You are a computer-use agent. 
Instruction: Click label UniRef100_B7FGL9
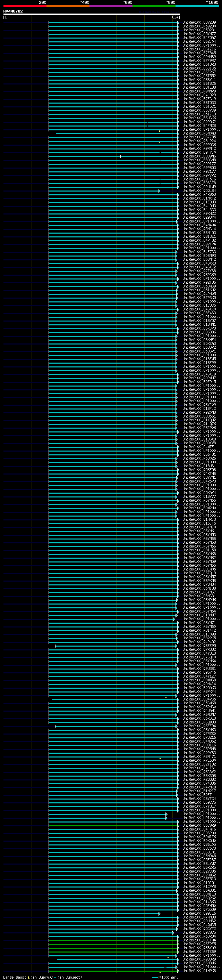(x=199, y=99)
